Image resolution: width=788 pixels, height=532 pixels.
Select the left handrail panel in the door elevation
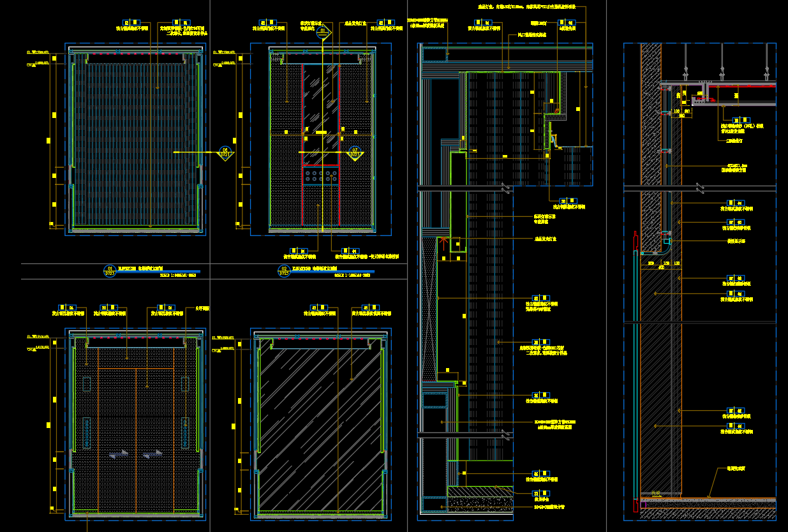(x=86, y=433)
